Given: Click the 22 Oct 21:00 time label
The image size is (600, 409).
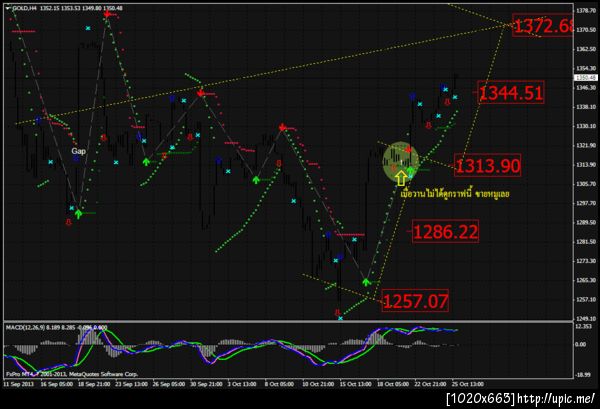Looking at the screenshot, I should click(430, 384).
